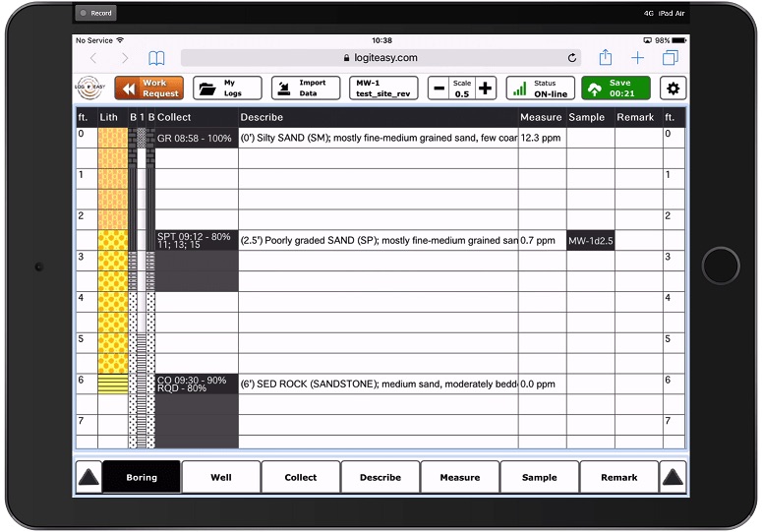This screenshot has width=762, height=532.
Task: Toggle the Status ON-line indicator
Action: (540, 89)
